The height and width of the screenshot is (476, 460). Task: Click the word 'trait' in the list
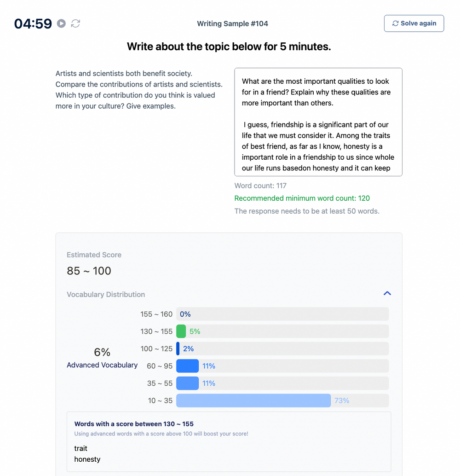point(80,448)
